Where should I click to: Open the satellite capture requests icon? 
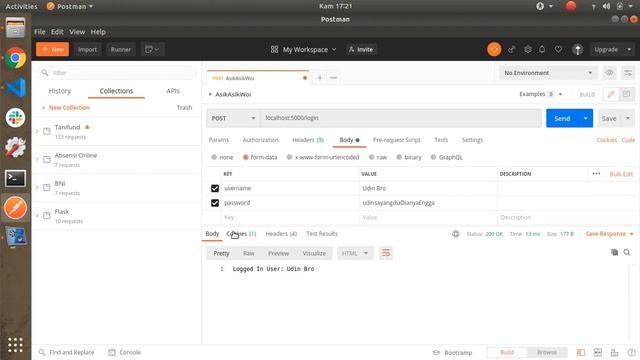click(x=511, y=49)
